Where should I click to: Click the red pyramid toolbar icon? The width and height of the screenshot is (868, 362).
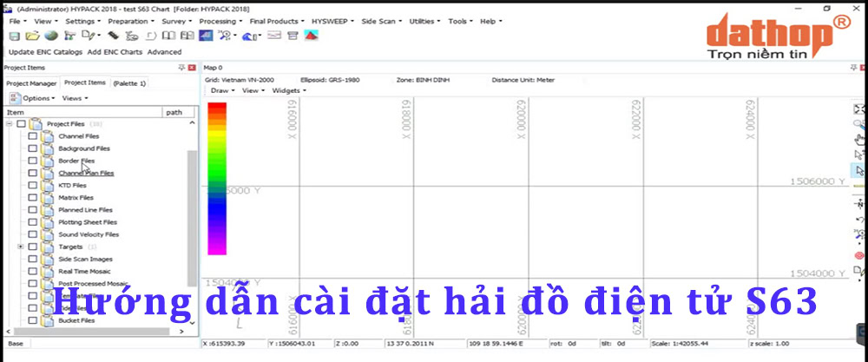point(311,36)
